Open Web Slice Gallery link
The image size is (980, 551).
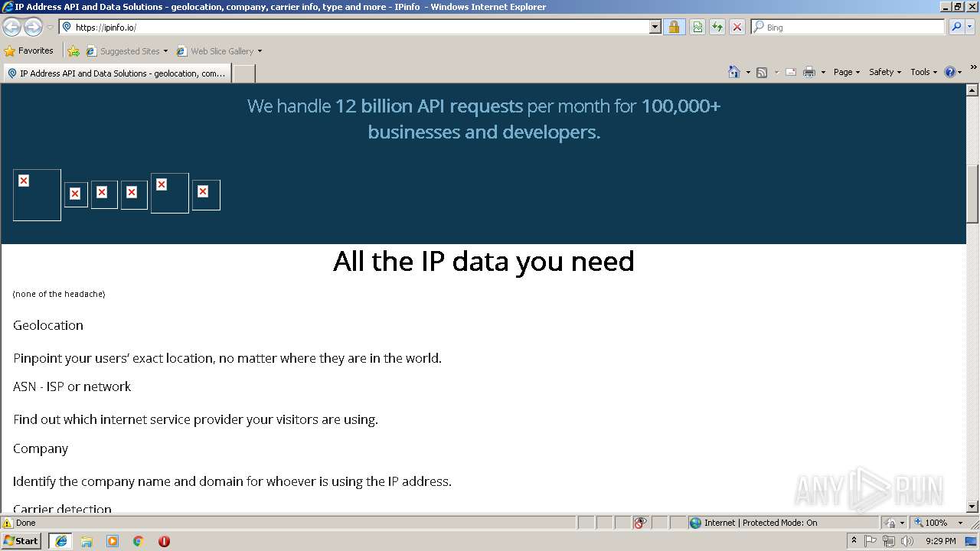tap(219, 51)
